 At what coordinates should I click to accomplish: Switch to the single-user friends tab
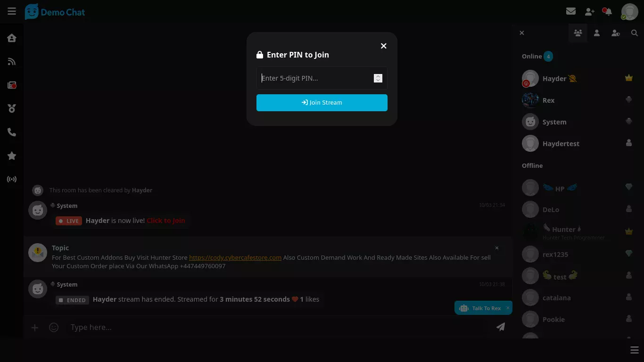tap(597, 33)
